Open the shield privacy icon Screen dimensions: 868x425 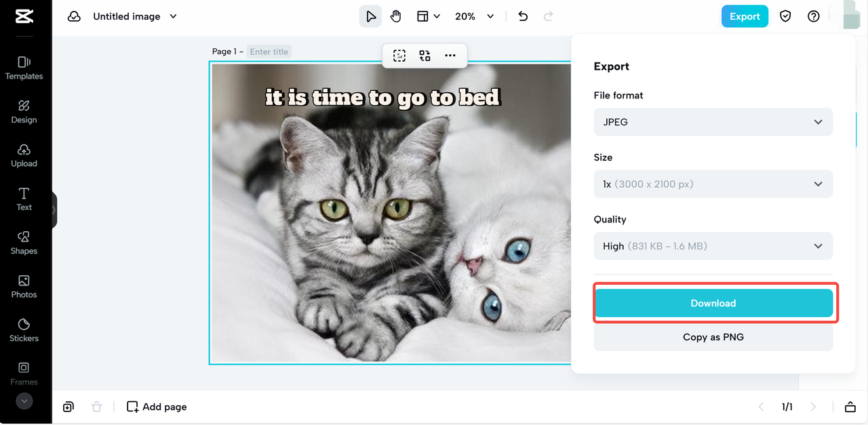click(785, 16)
